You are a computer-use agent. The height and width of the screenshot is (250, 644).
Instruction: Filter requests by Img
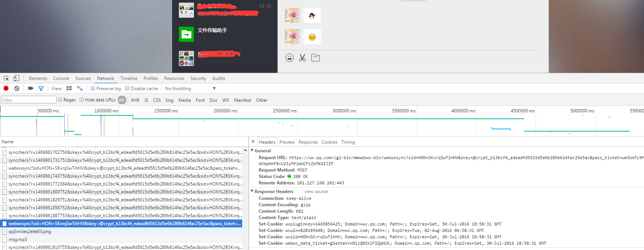click(x=169, y=100)
